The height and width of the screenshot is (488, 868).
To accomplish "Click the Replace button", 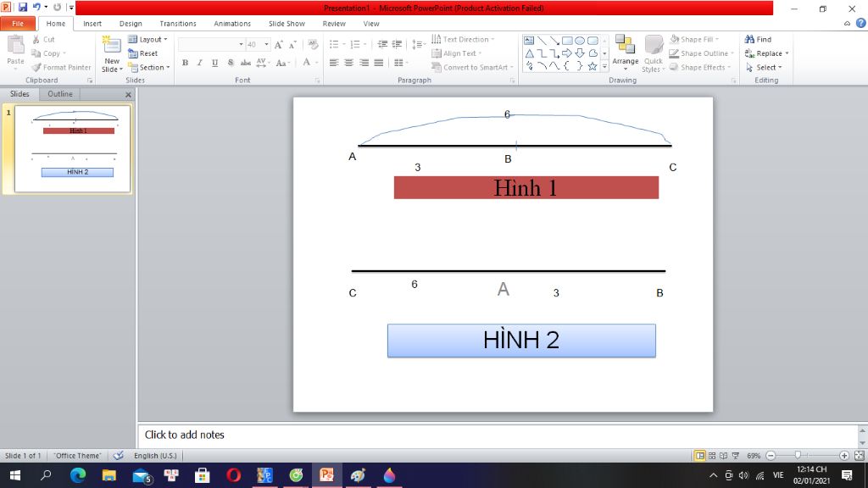I will (766, 53).
